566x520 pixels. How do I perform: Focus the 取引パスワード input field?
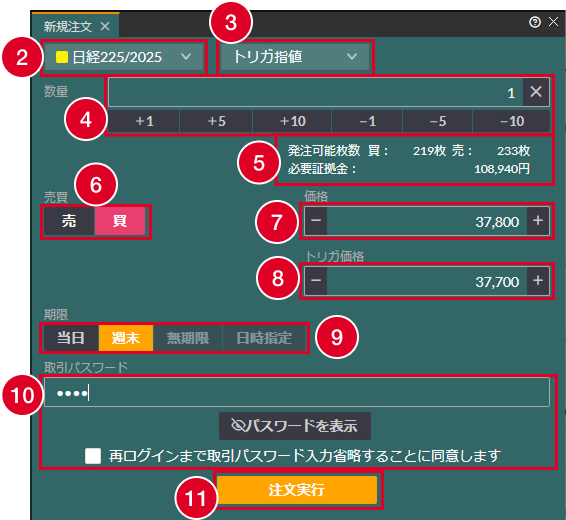click(297, 392)
